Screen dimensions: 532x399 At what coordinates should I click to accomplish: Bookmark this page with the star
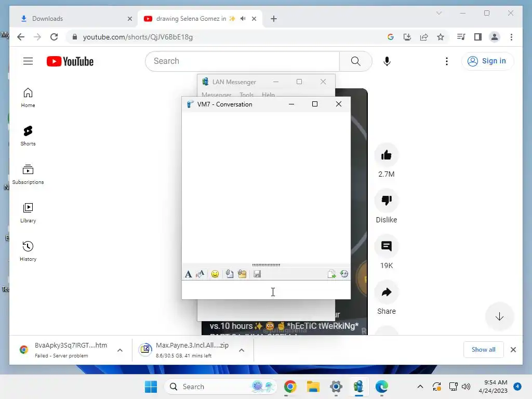(x=441, y=37)
